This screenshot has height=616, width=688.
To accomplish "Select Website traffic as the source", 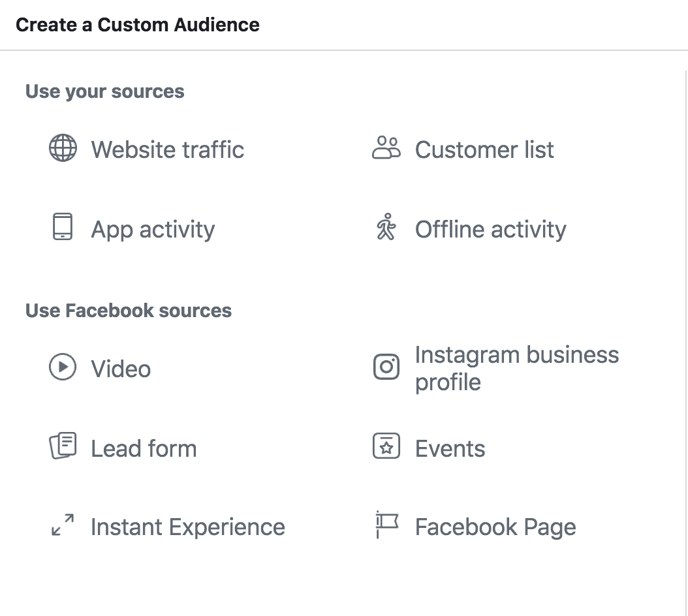I will click(x=167, y=149).
